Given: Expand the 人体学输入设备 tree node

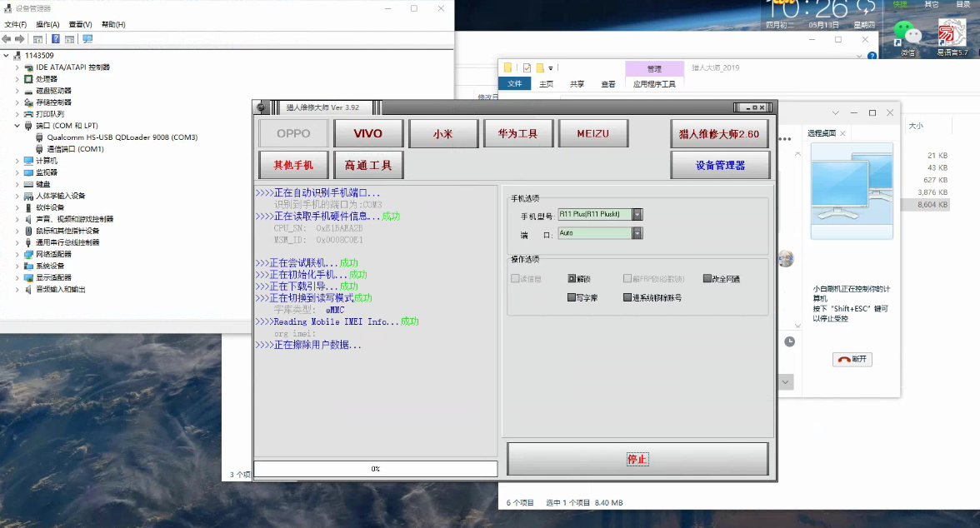Looking at the screenshot, I should coord(17,197).
